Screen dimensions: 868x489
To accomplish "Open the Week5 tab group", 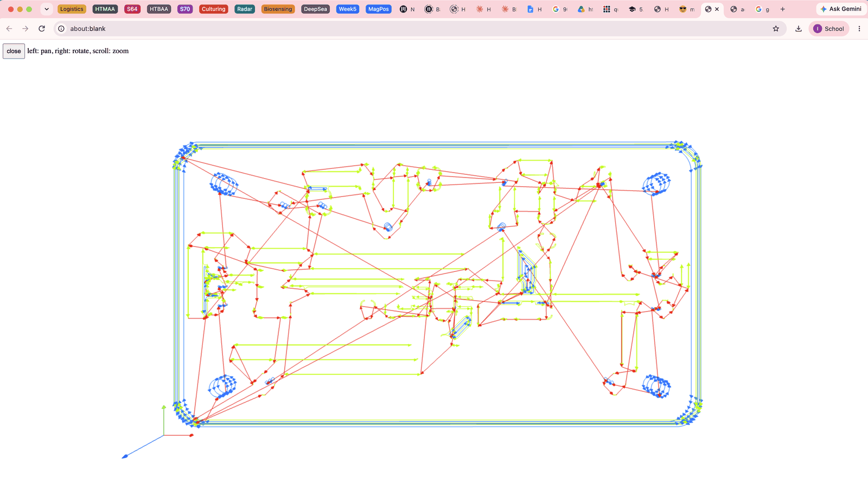I will click(348, 9).
